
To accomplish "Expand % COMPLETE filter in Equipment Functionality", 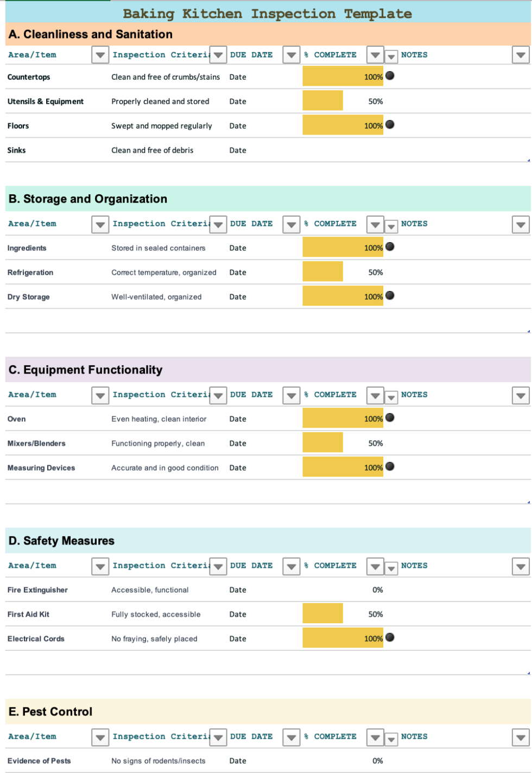I will [x=375, y=395].
